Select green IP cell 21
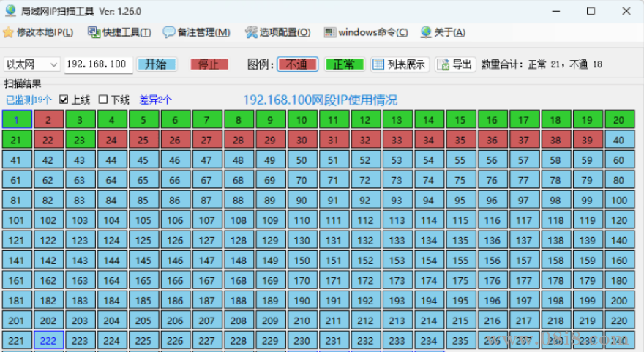This screenshot has height=352, width=644. point(17,140)
